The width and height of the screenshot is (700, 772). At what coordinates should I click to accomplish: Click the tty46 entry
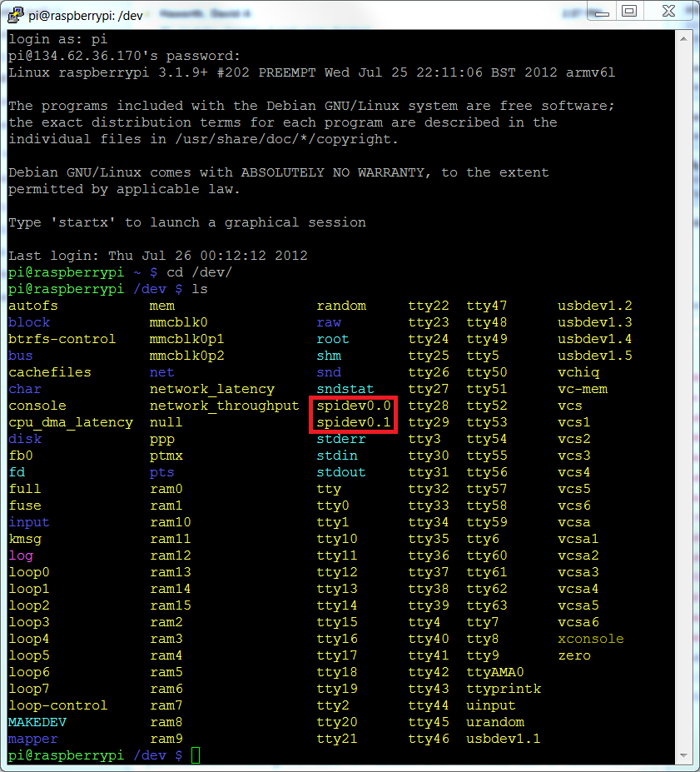[429, 739]
